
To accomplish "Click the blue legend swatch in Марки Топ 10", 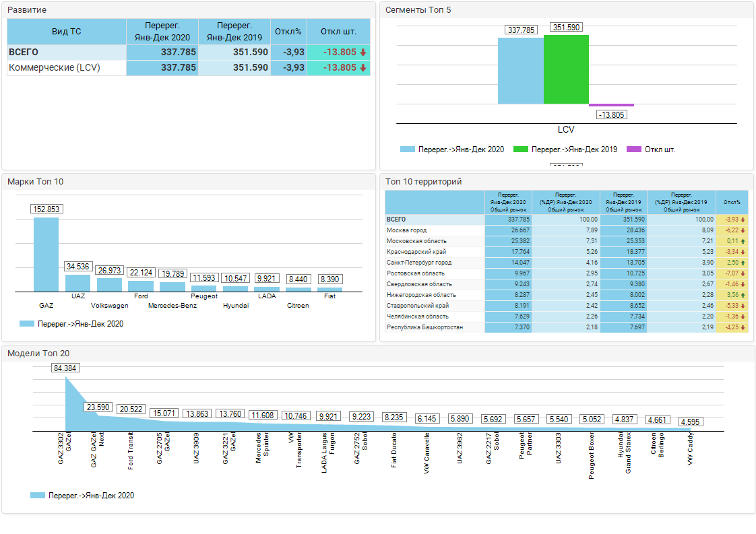I will (27, 324).
